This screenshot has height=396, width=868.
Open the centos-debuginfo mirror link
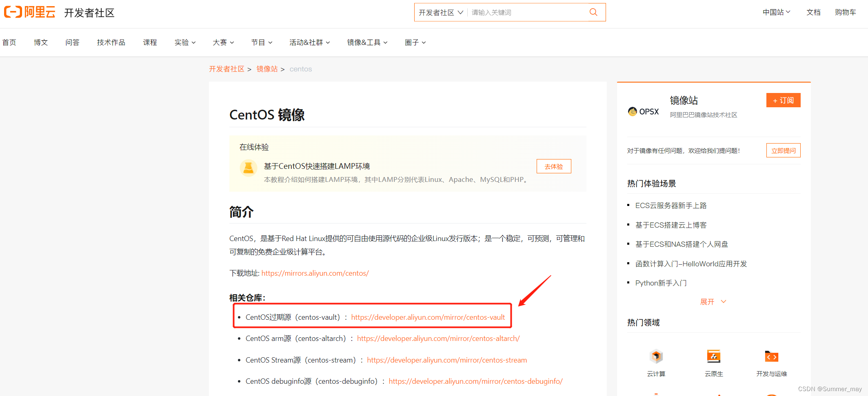tap(475, 381)
